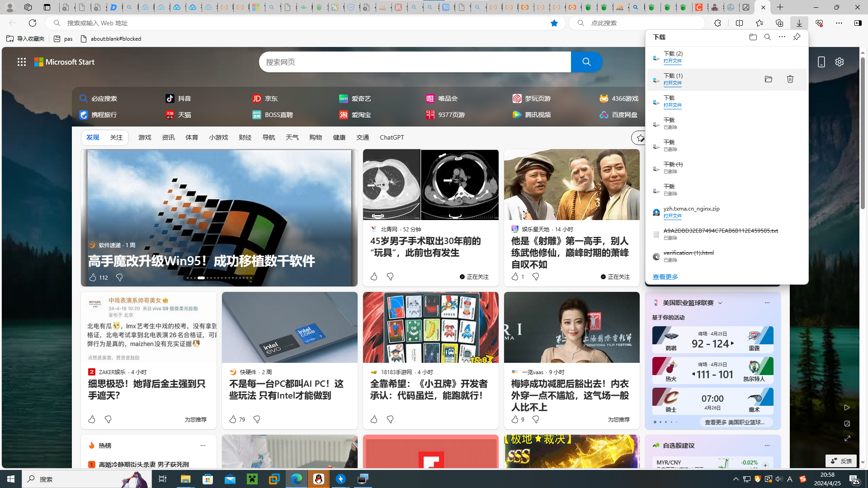This screenshot has height=488, width=868.
Task: Open 骑士 vs 魔术 game card
Action: 712,401
